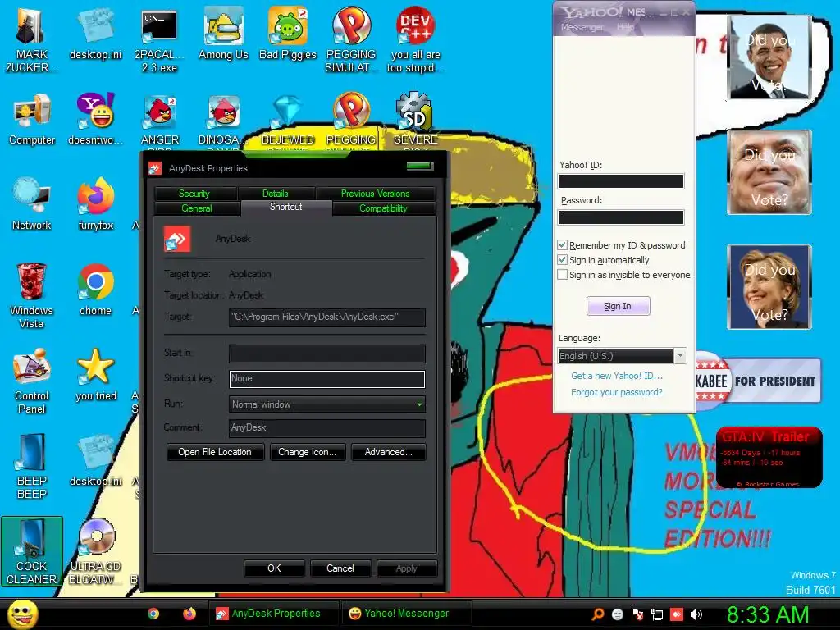Select the DINOSA Angry Birds desktop icon
This screenshot has height=630, width=840.
coord(223,121)
